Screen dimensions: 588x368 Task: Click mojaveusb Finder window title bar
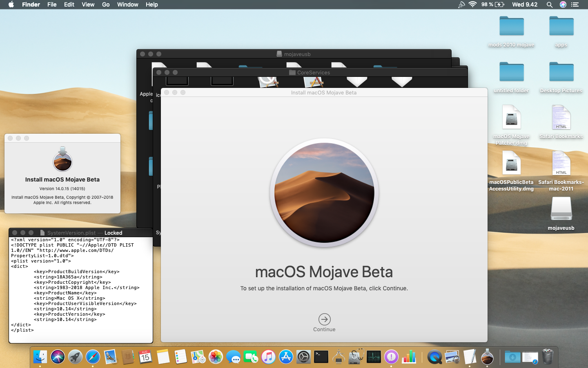[294, 54]
